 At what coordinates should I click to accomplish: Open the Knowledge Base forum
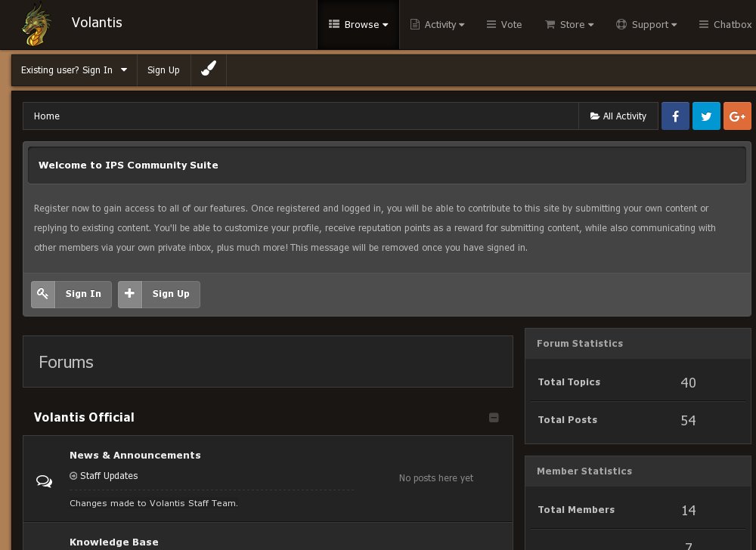(x=114, y=542)
